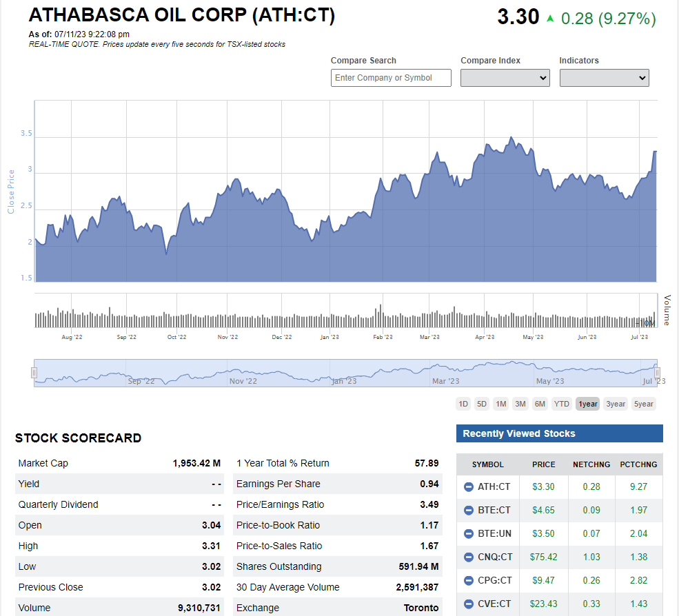679x616 pixels.
Task: Click Price-to-Book Ratio value 1.17
Action: click(x=429, y=526)
